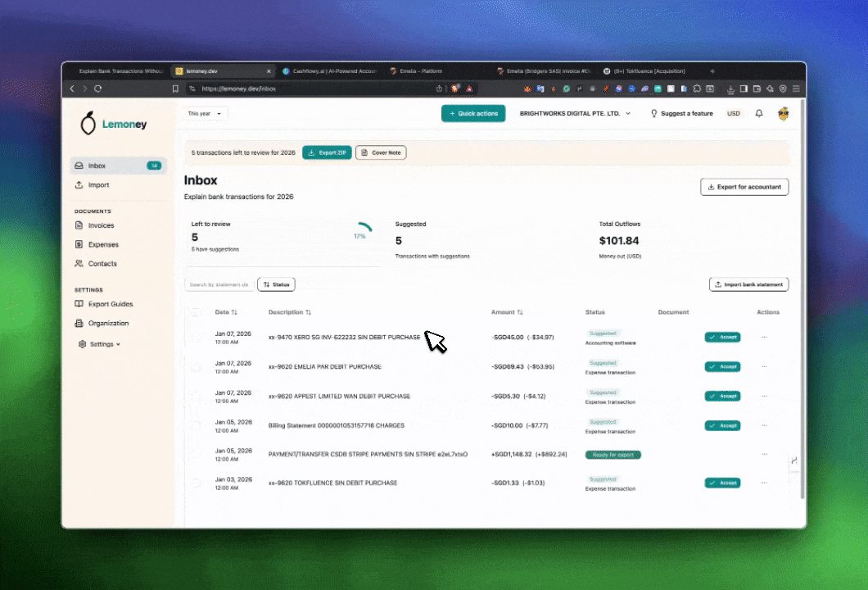Go to Export Guides in the sidebar
This screenshot has width=868, height=590.
point(110,304)
